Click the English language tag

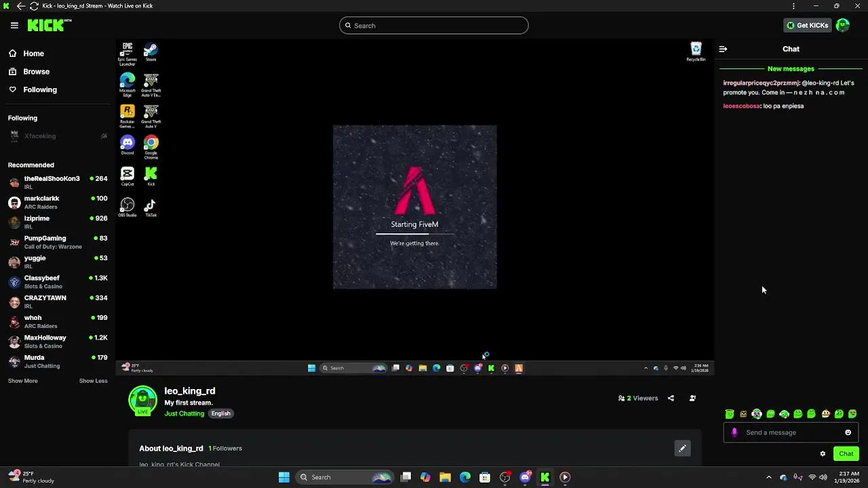pyautogui.click(x=220, y=413)
